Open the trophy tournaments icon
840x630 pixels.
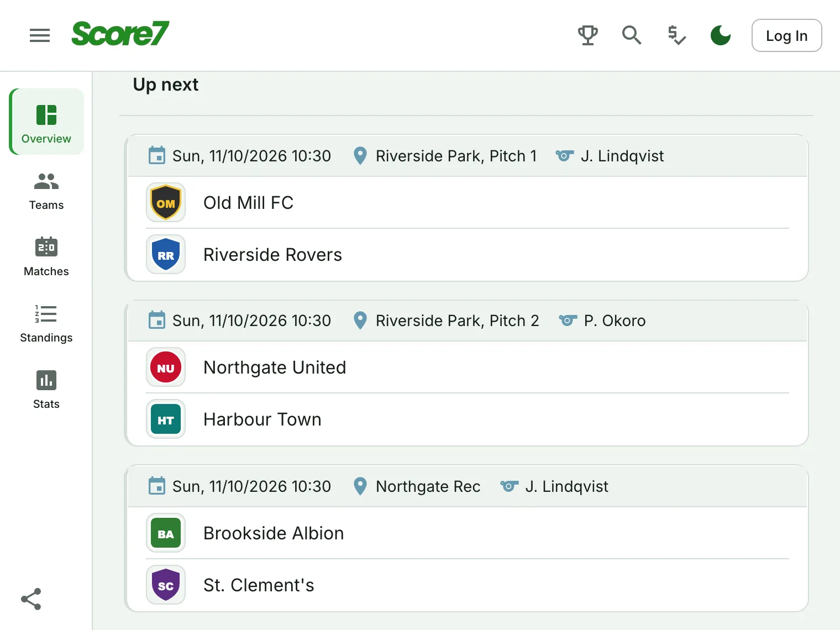pyautogui.click(x=588, y=35)
